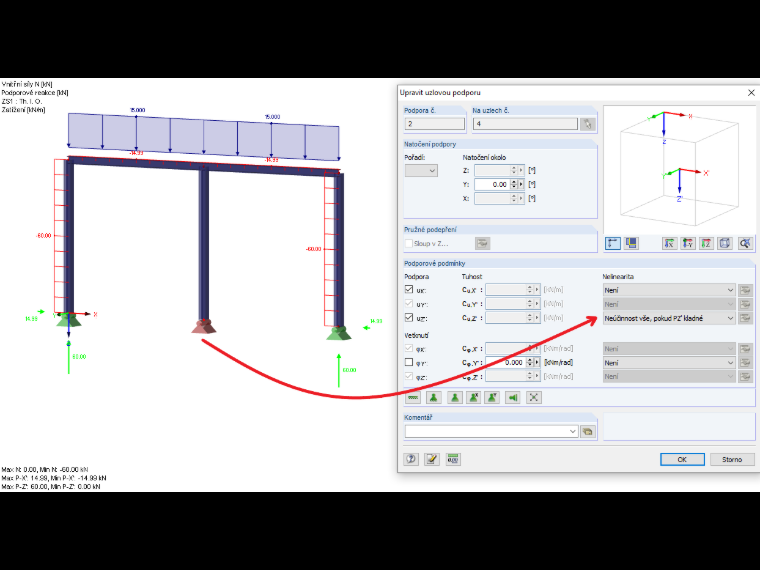Open the Neúčinnost vše, pokud PZ' kladné dropdown
This screenshot has width=760, height=570.
click(669, 318)
